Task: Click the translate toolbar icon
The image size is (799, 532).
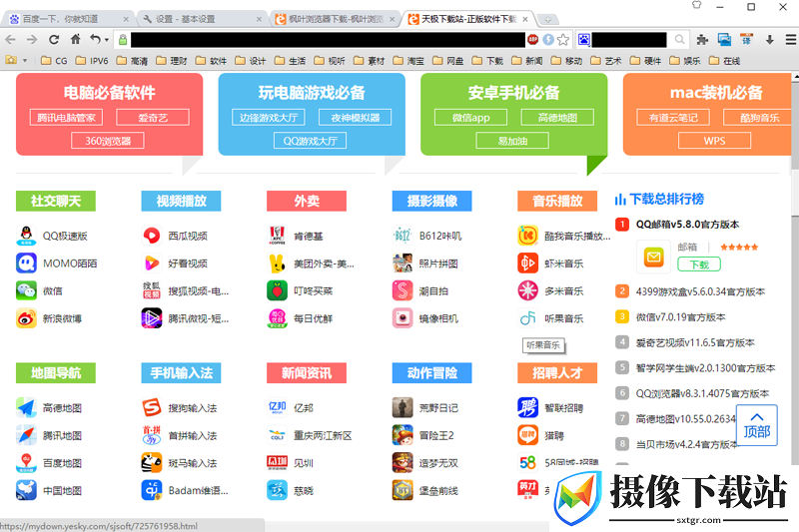Action: (x=746, y=39)
